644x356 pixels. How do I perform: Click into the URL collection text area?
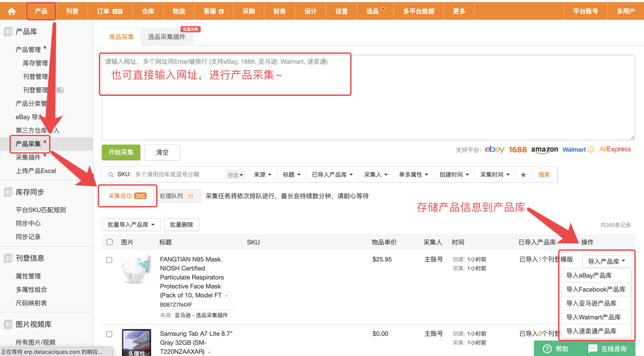coord(368,97)
